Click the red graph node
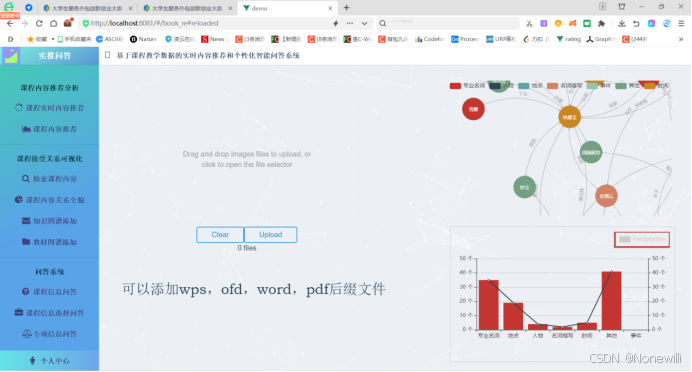Image resolution: width=692 pixels, height=372 pixels. (x=473, y=109)
